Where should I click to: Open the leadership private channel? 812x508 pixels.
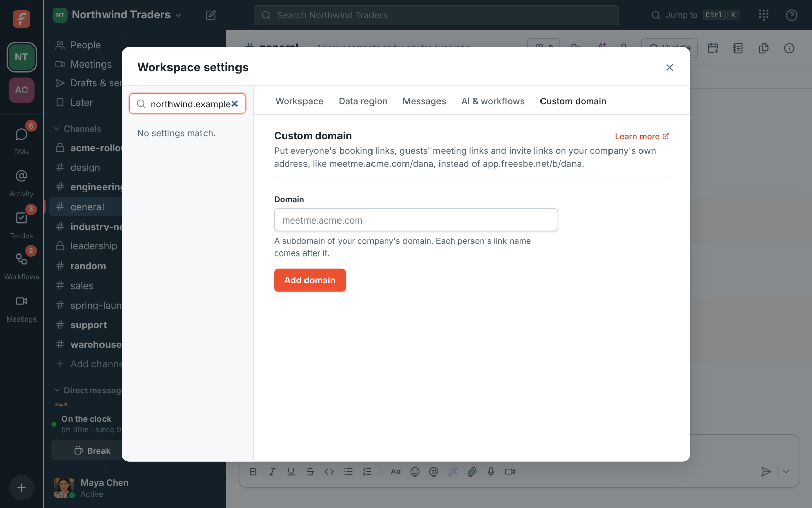[x=85, y=246]
